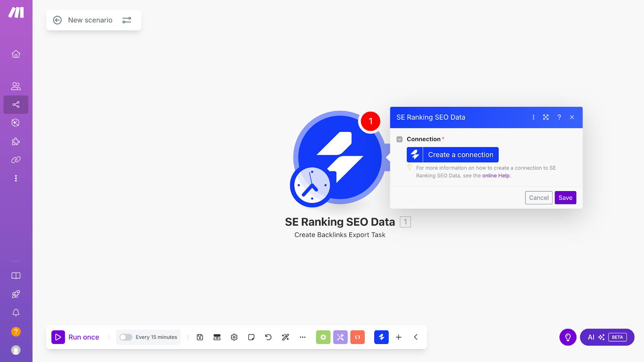Open the purple wrench-and-screwdriver Tools icon
Viewport: 644px width, 362px height.
[x=340, y=337]
